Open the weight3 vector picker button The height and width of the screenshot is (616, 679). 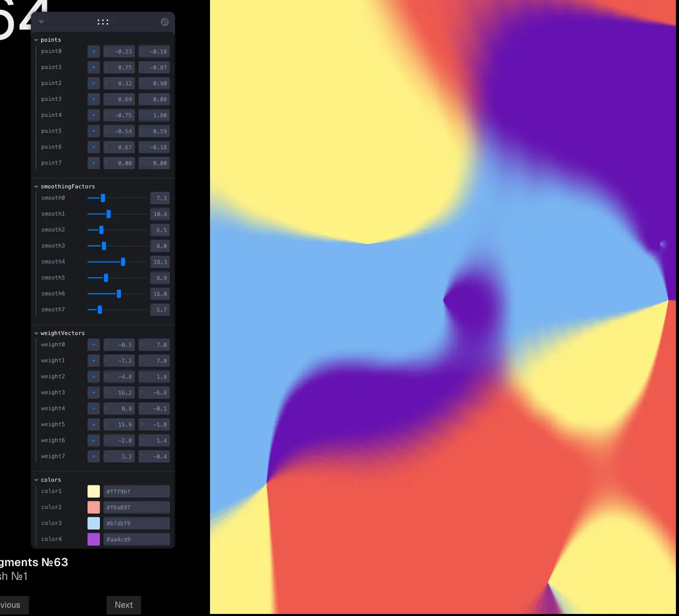coord(93,393)
